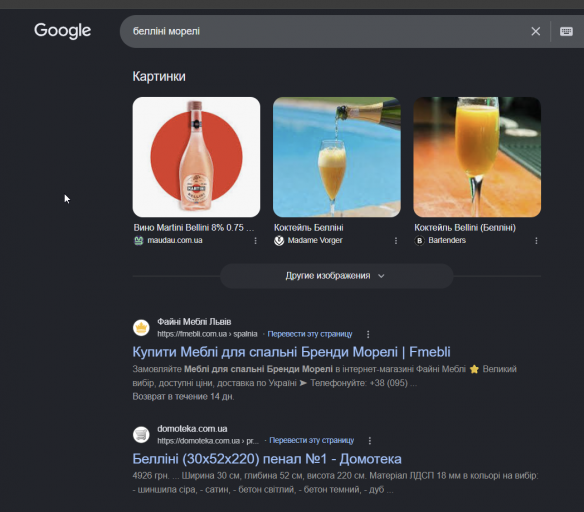Screen dimensions: 584x512
Task: Click 'Перевести эту страницу' for fmebli.com.ua
Action: (310, 334)
